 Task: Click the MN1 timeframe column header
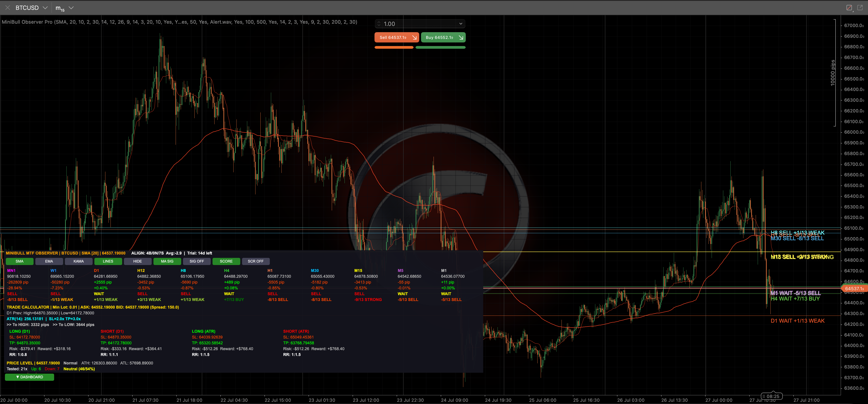click(11, 271)
